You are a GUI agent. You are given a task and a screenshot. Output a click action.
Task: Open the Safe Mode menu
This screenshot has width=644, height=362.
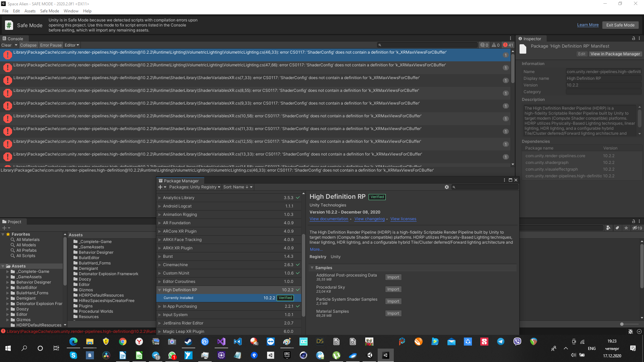49,11
